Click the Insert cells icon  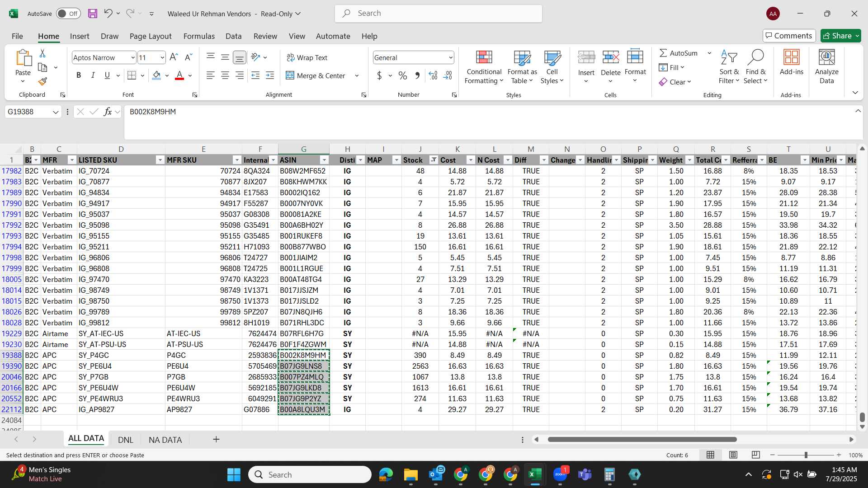(586, 57)
